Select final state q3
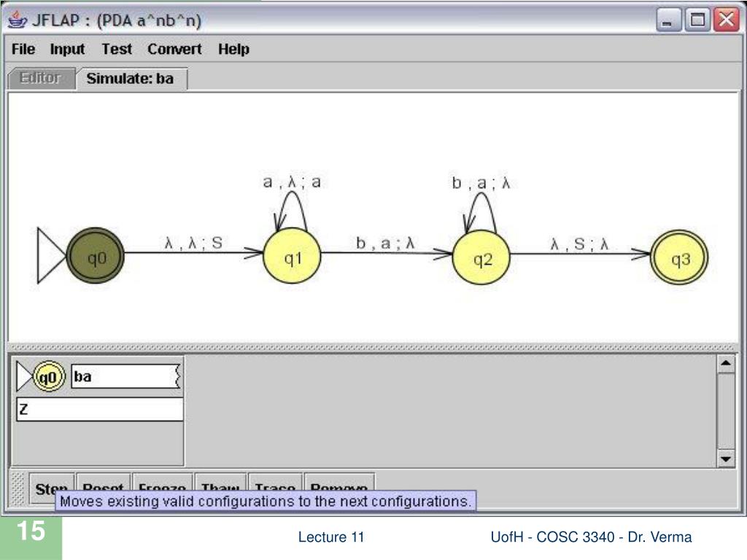Image resolution: width=747 pixels, height=560 pixels. pyautogui.click(x=679, y=257)
